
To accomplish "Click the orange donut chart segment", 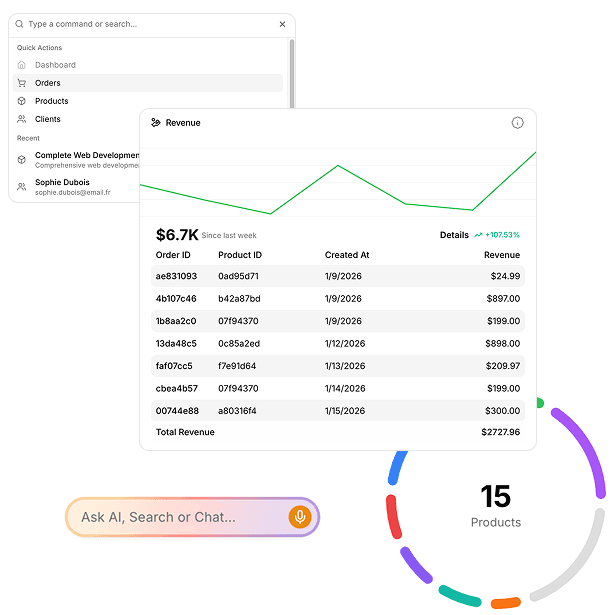I will click(x=506, y=603).
